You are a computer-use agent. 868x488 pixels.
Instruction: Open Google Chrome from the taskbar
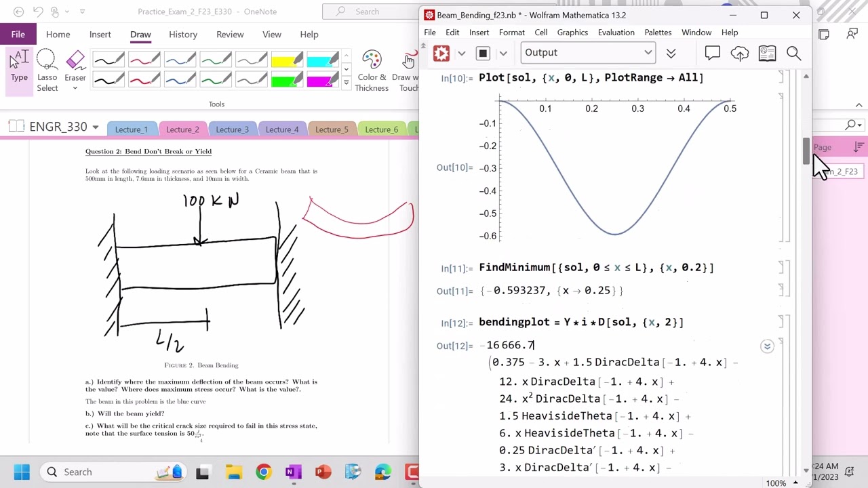263,472
